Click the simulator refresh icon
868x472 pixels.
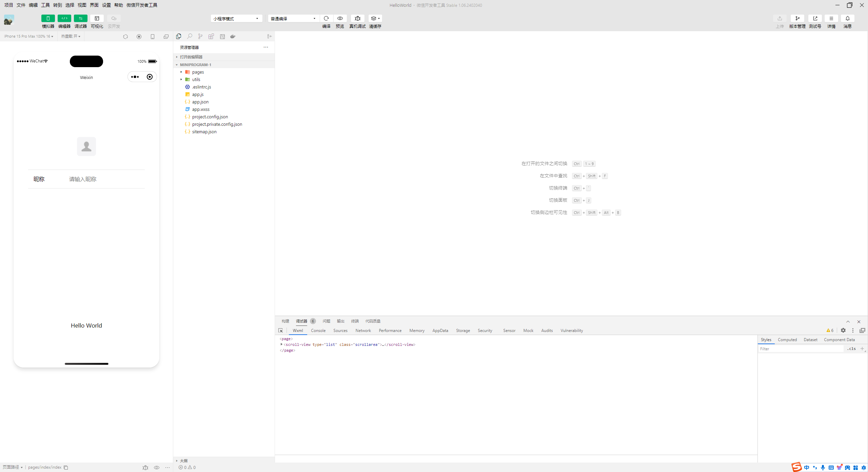pos(125,37)
